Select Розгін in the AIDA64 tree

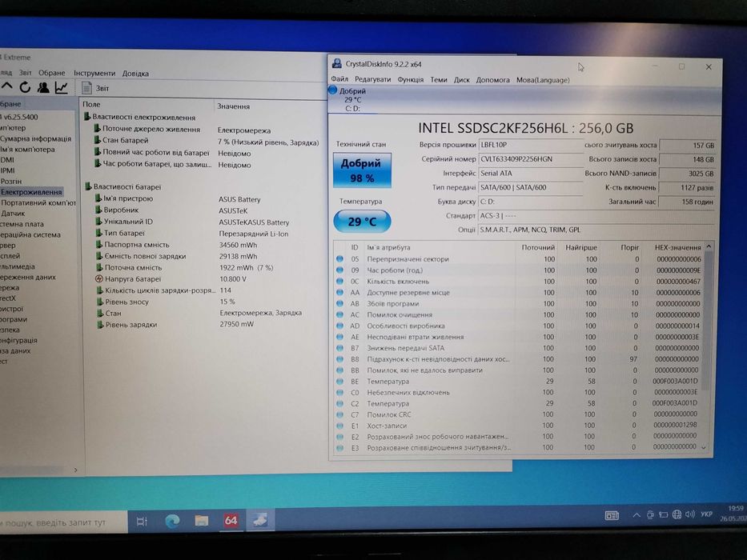pyautogui.click(x=11, y=181)
